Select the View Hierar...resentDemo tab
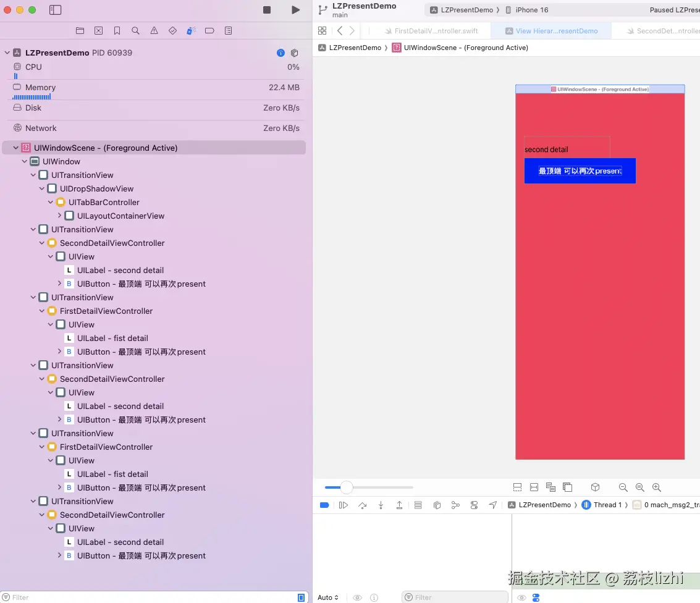Screen dimensions: 700x603 tap(551, 31)
